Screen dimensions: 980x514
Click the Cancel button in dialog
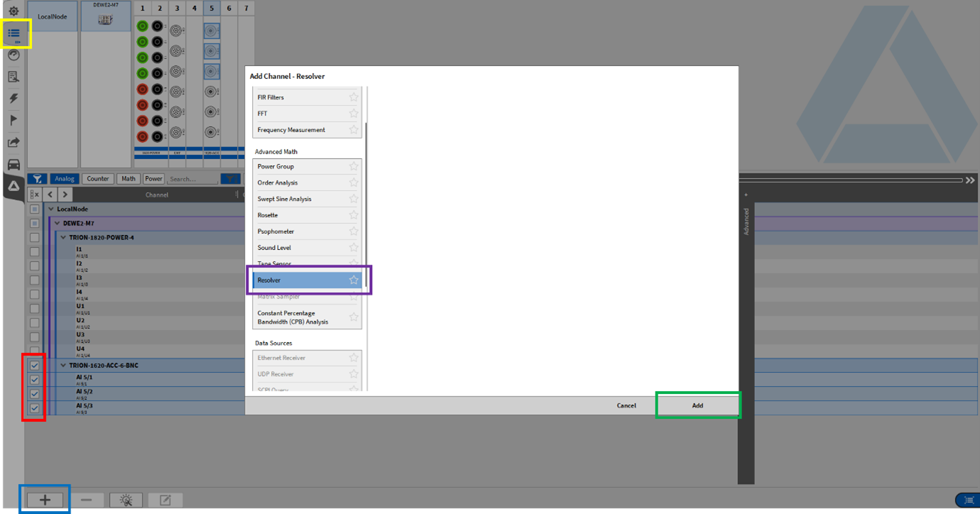pyautogui.click(x=626, y=405)
